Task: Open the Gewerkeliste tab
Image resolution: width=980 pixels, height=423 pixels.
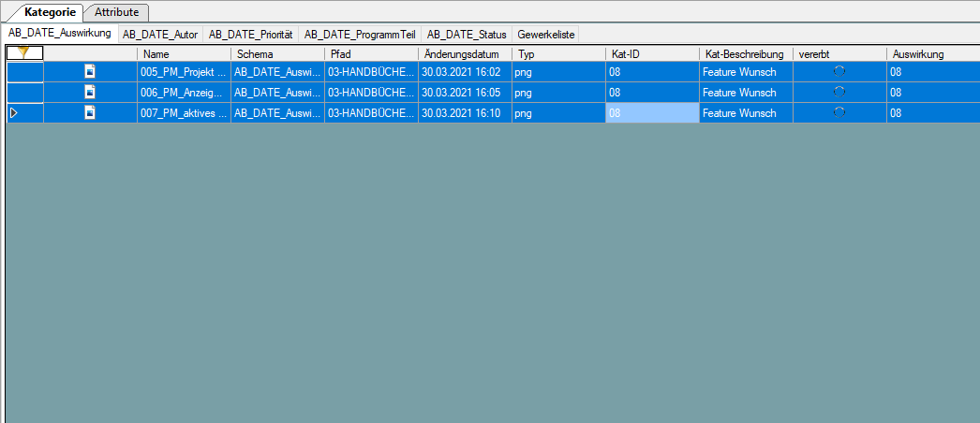Action: [545, 35]
